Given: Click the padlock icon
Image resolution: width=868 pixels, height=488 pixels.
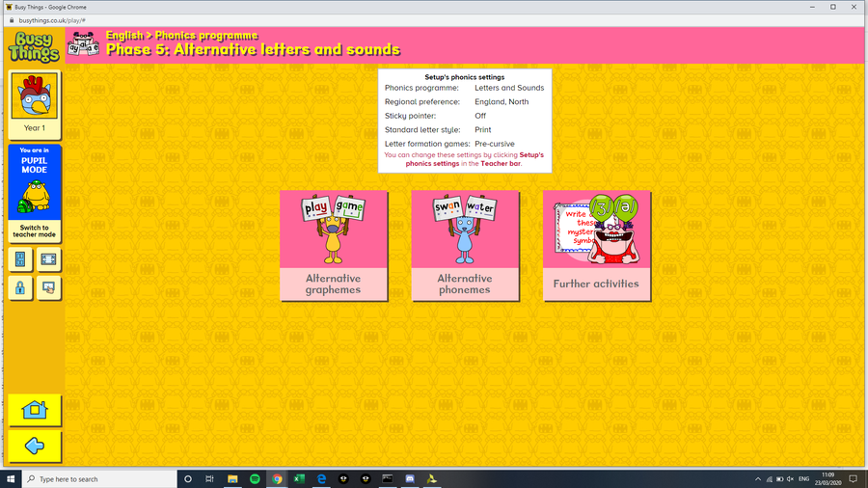Looking at the screenshot, I should pyautogui.click(x=20, y=287).
